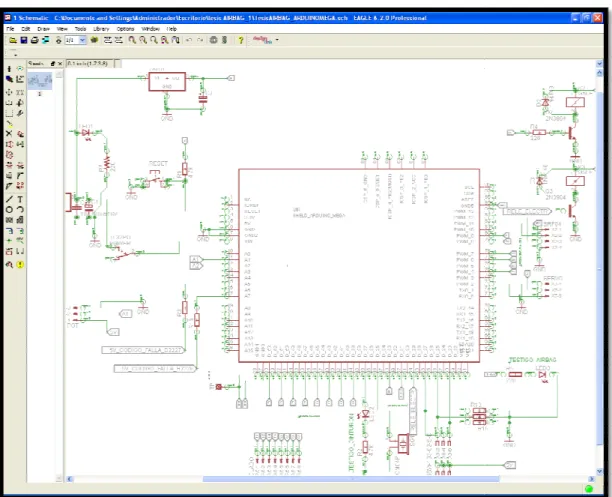612x497 pixels.
Task: Select the Circle drawing tool
Action: pyautogui.click(x=9, y=210)
